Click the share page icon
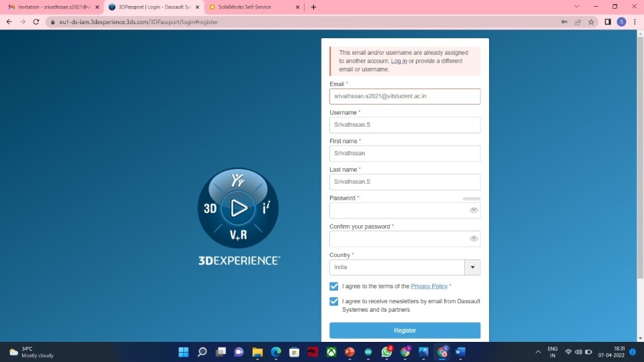This screenshot has height=362, width=644. (x=578, y=21)
